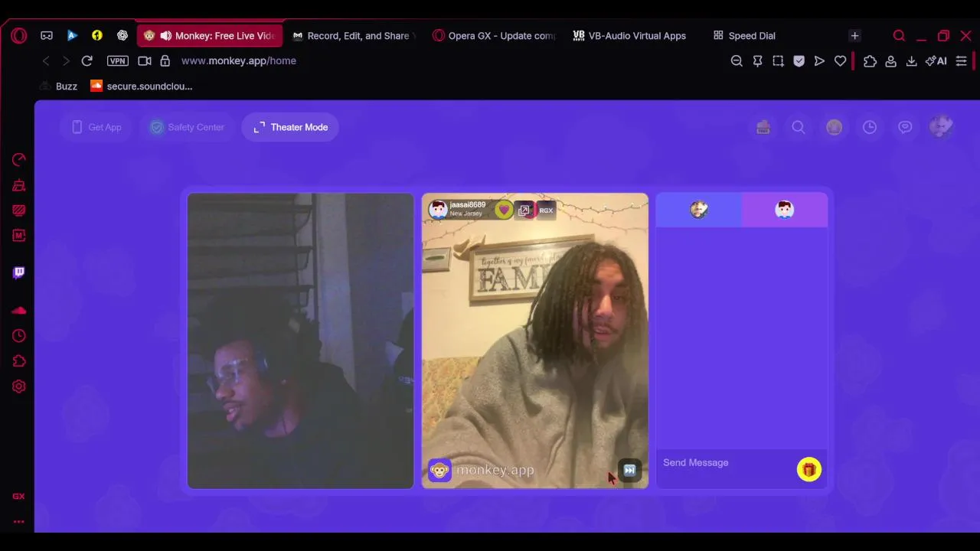The image size is (980, 551).
Task: Reload the monkey.app page
Action: coord(87,60)
